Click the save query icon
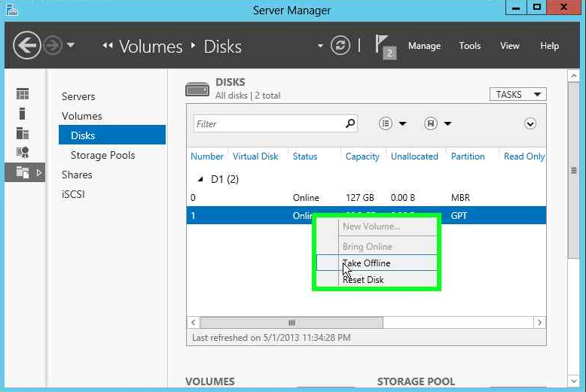586x392 pixels. pos(431,123)
